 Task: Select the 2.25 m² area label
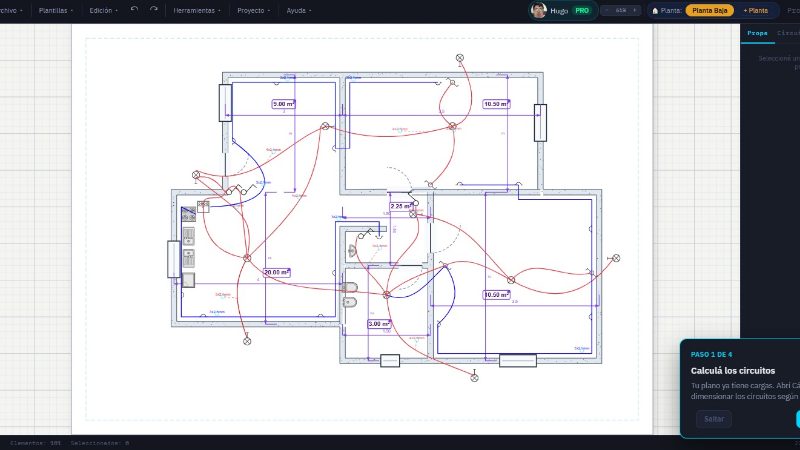point(401,206)
